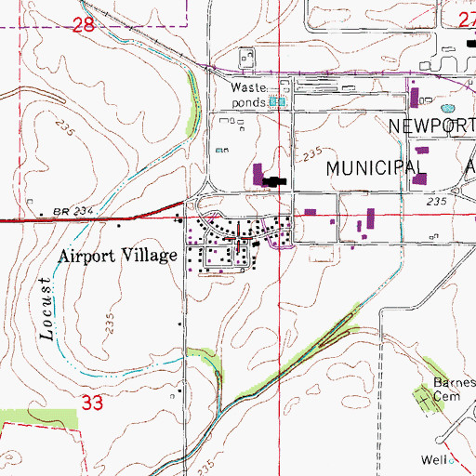Click section number 33
Screen dimensions: 476x476
(x=93, y=403)
